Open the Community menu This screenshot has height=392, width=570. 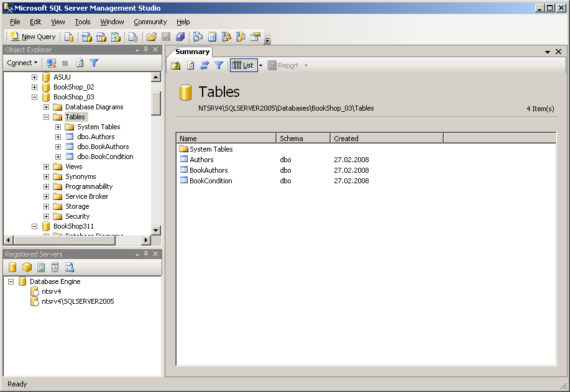(x=150, y=22)
